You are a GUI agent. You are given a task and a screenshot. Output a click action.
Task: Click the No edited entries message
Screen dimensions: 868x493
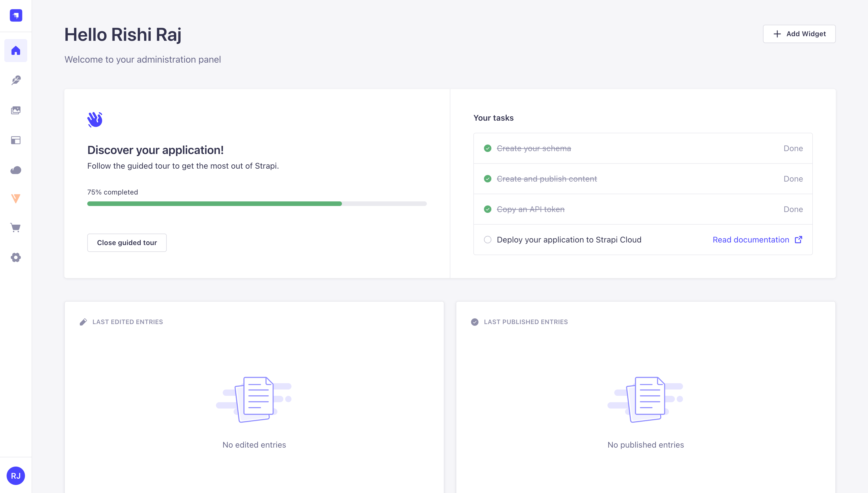point(254,444)
